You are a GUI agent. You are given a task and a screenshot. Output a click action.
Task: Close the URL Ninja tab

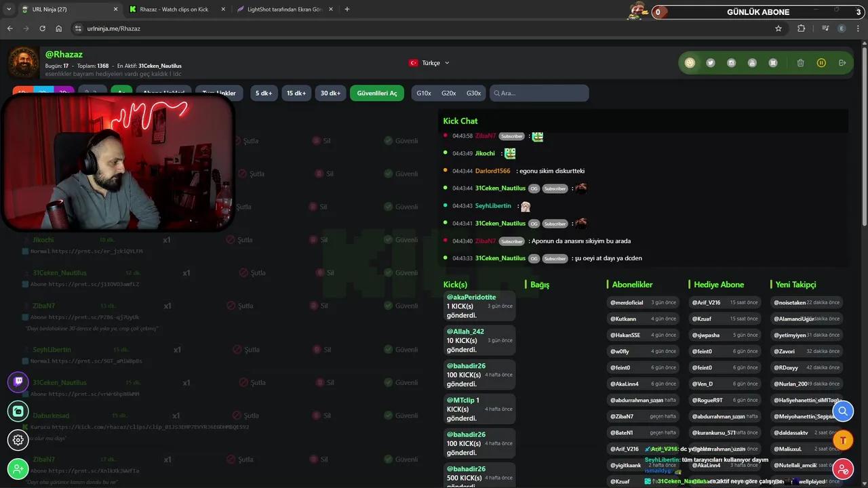tap(115, 9)
